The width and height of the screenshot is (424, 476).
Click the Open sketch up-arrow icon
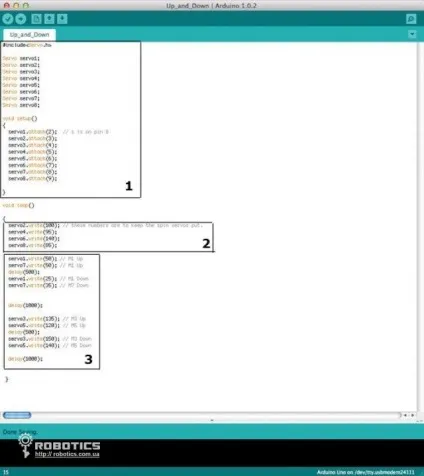pos(49,19)
